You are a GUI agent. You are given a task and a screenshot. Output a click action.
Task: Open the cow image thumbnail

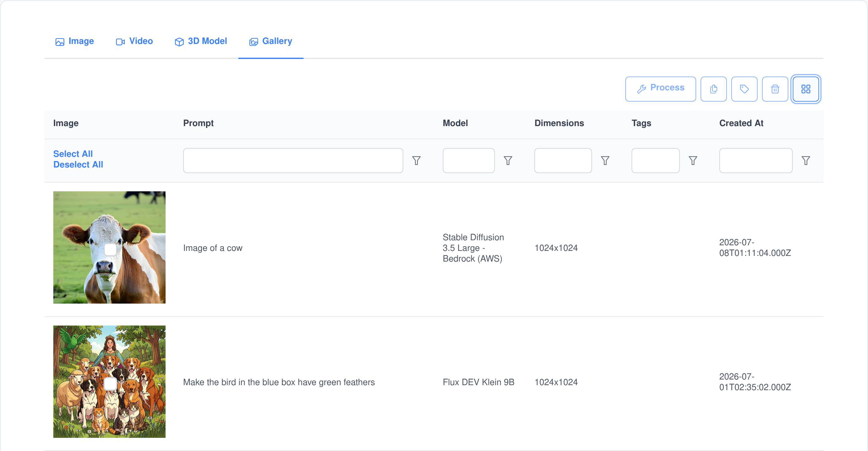coord(109,247)
